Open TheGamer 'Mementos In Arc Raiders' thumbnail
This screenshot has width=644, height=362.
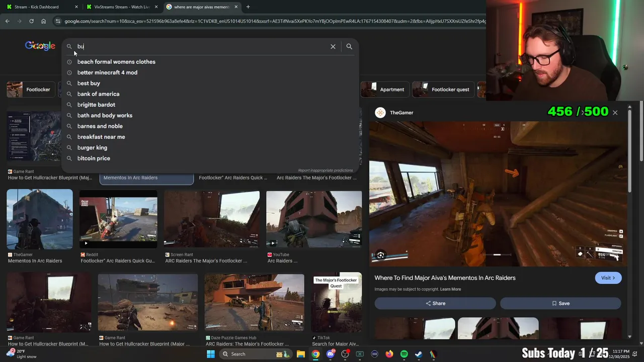(x=40, y=219)
